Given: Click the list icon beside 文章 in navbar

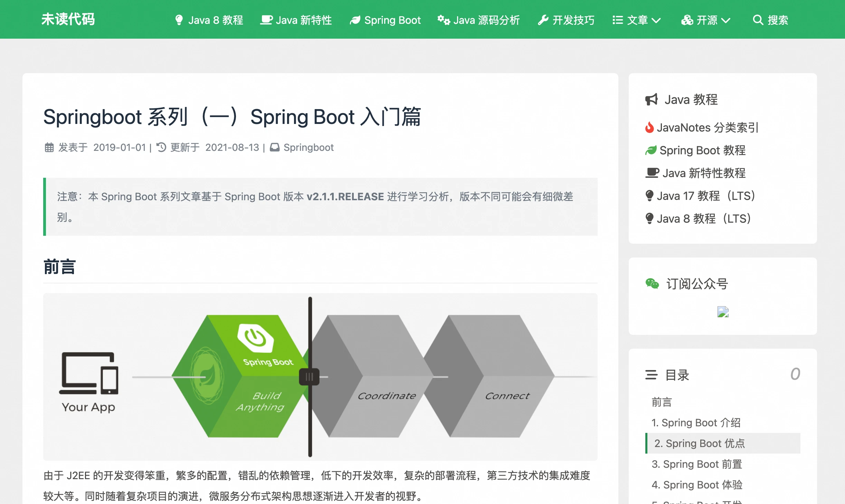Looking at the screenshot, I should click(618, 20).
